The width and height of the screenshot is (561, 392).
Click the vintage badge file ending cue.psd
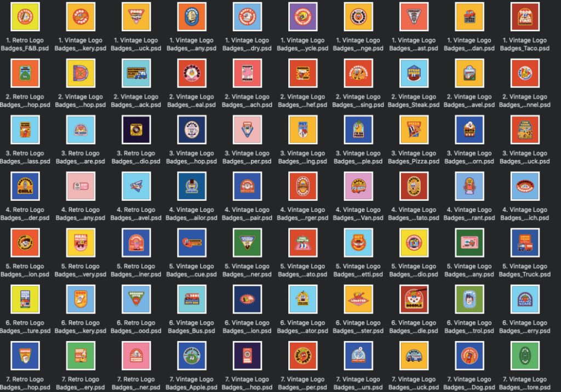click(x=191, y=243)
